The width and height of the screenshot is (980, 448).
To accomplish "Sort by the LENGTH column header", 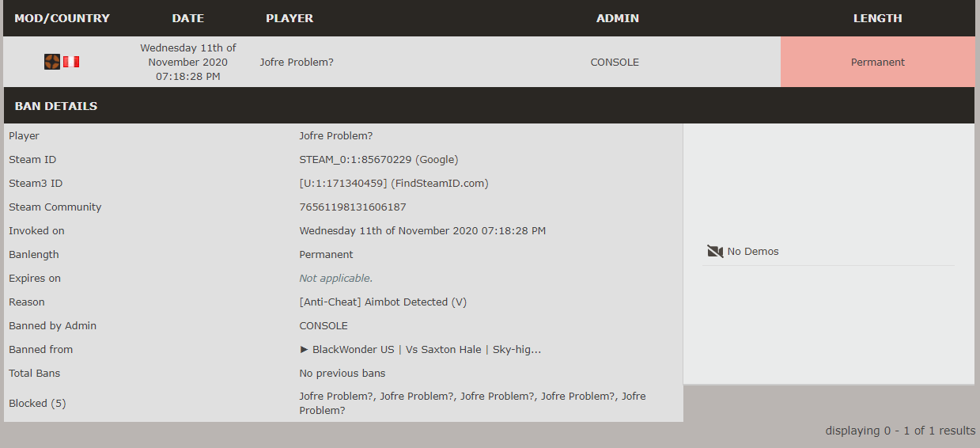I will coord(877,18).
